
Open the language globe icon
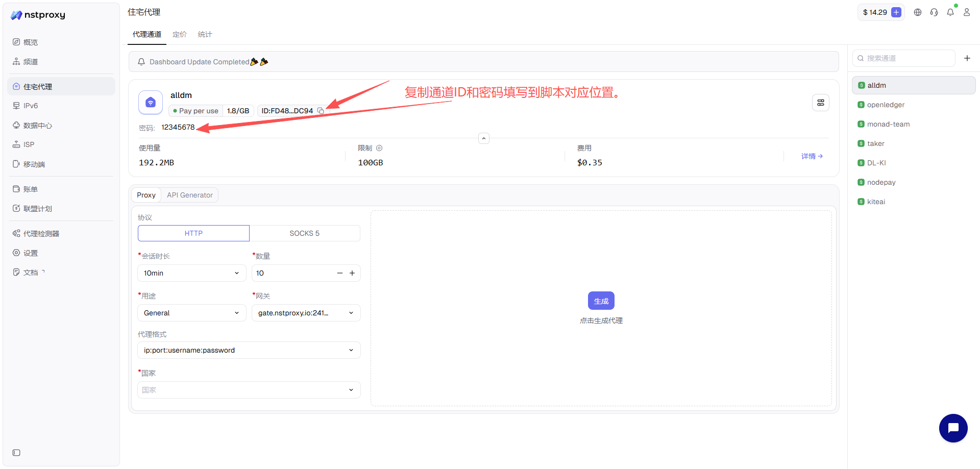click(918, 12)
